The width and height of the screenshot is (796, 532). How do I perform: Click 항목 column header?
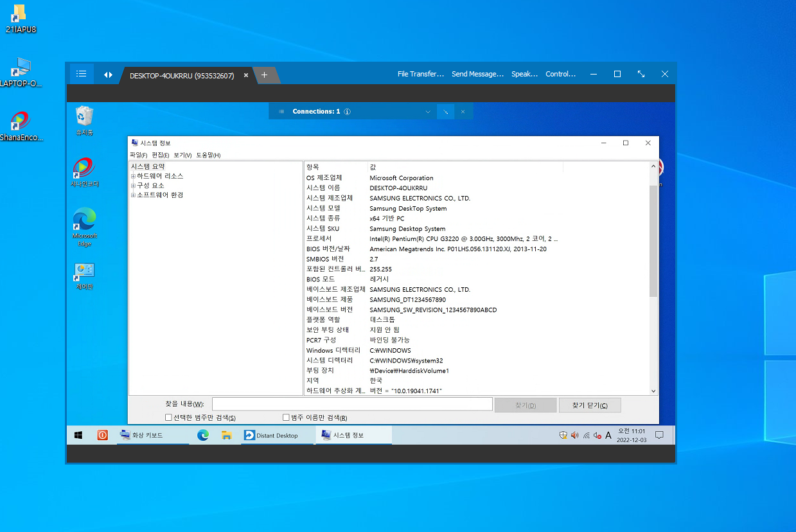[336, 167]
